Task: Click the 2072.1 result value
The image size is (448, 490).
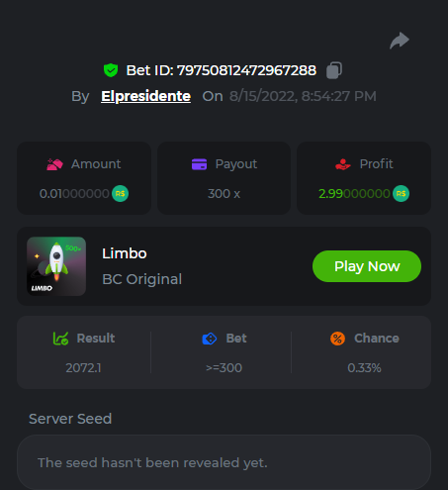Action: click(83, 368)
